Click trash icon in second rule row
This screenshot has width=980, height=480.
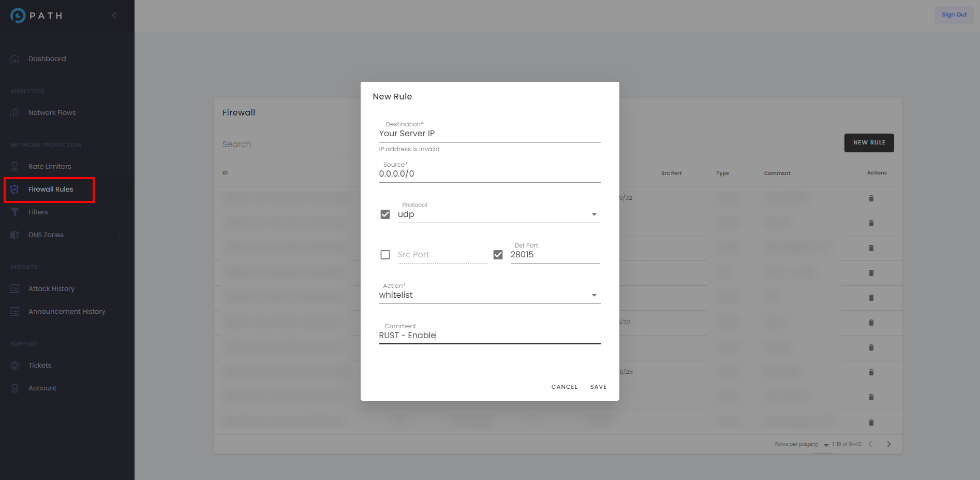pos(871,223)
